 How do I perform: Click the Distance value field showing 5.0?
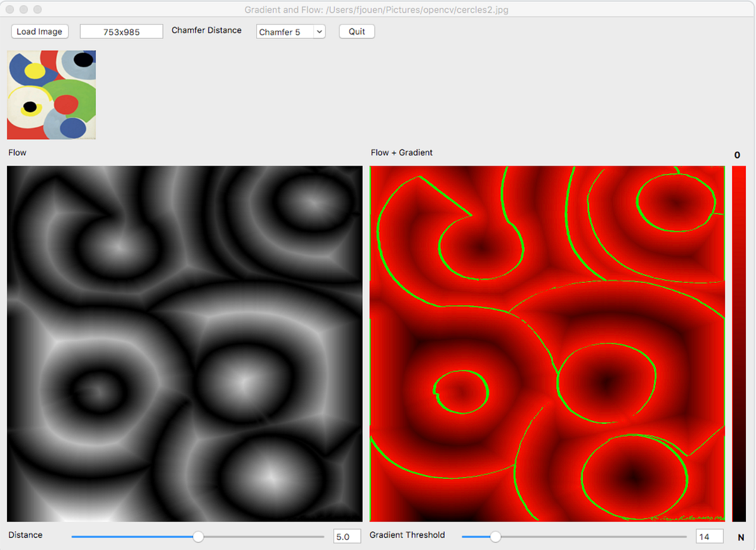[347, 536]
